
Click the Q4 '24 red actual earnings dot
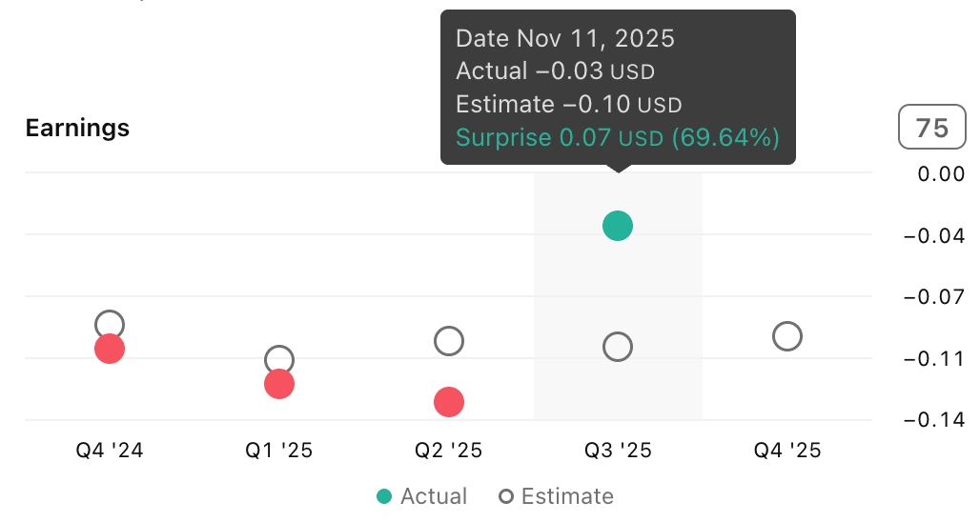point(110,349)
